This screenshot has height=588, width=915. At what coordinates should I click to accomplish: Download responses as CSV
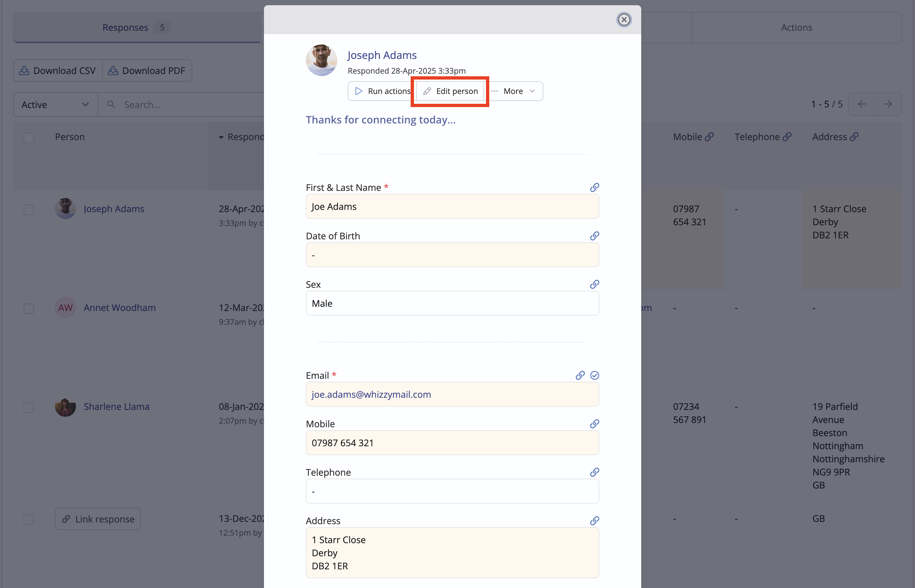click(58, 71)
